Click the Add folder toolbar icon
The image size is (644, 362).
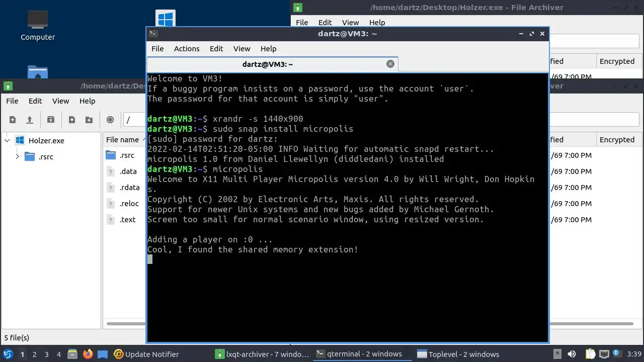89,120
